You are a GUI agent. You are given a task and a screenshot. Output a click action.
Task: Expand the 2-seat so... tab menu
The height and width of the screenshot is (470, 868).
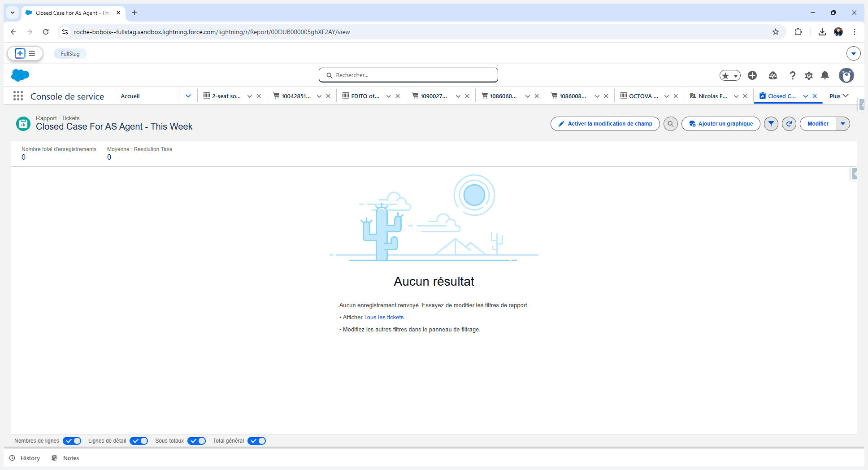[250, 96]
